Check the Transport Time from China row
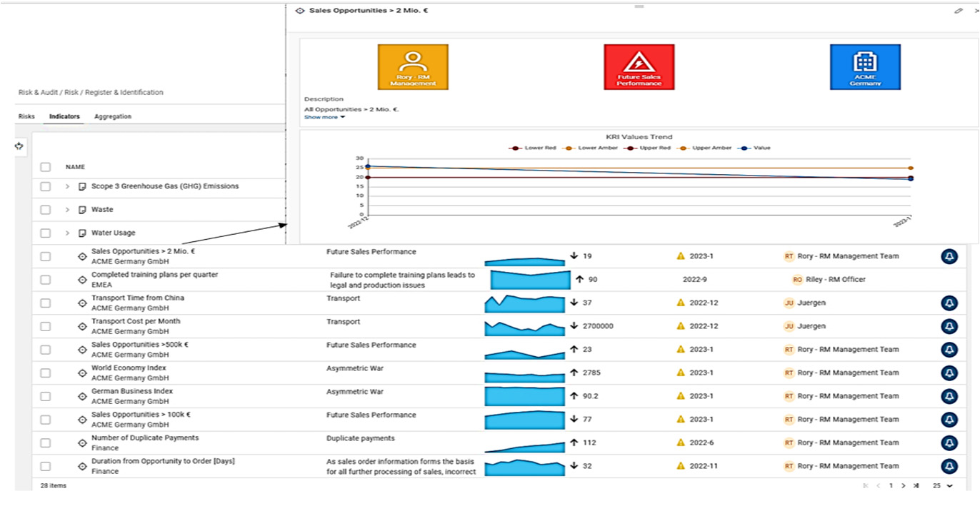The height and width of the screenshot is (506, 980). [46, 303]
